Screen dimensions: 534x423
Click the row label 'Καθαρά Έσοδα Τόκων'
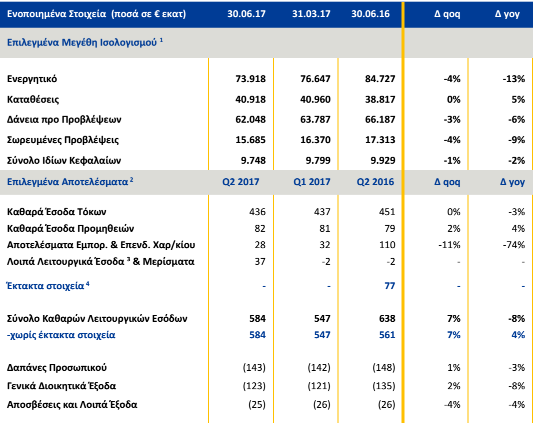point(57,212)
